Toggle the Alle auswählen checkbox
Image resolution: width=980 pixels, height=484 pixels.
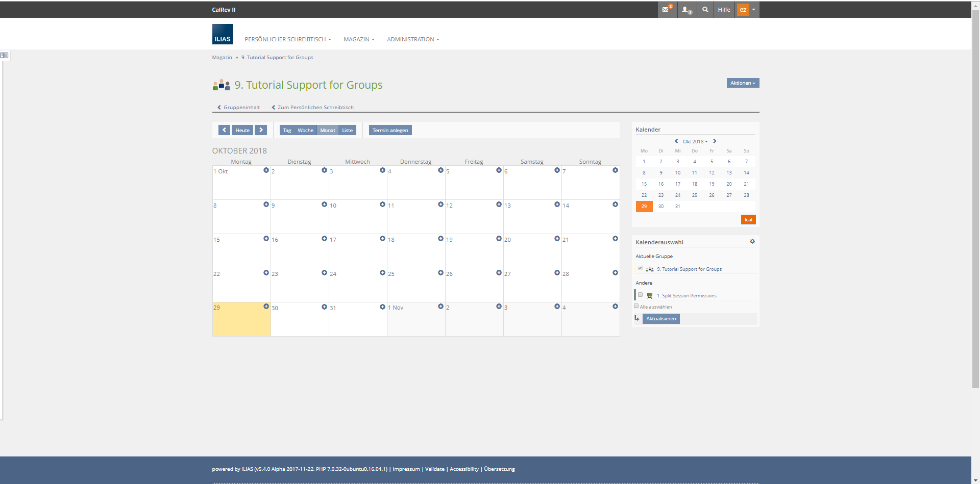[x=636, y=306]
